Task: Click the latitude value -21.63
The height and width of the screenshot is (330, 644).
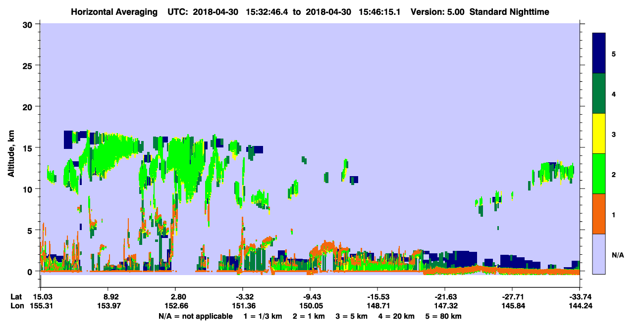Action: click(x=445, y=297)
